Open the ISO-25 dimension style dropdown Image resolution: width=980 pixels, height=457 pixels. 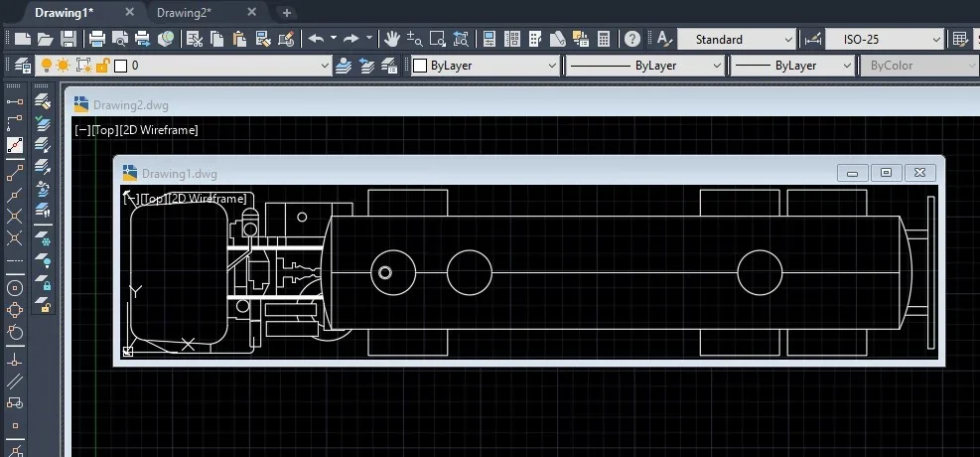pos(885,40)
